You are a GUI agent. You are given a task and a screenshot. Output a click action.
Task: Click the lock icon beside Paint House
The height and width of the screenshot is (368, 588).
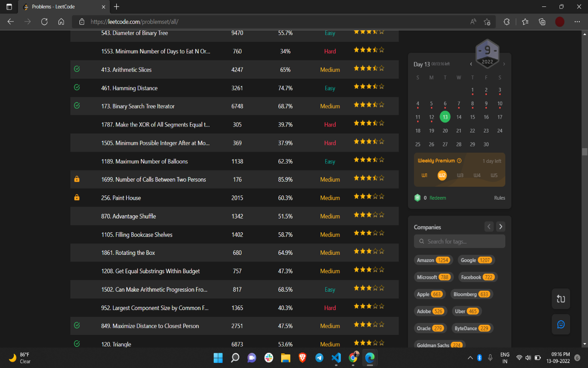point(77,197)
